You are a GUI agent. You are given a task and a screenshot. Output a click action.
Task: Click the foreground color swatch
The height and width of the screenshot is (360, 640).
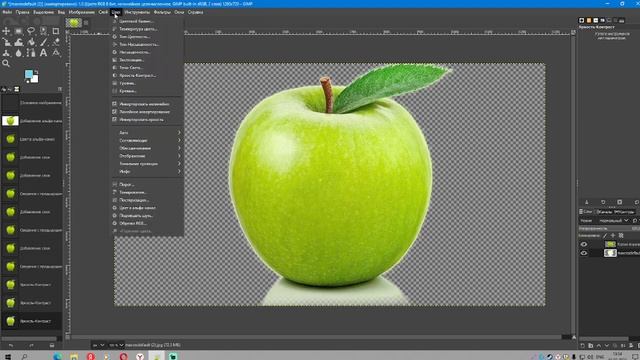click(29, 74)
